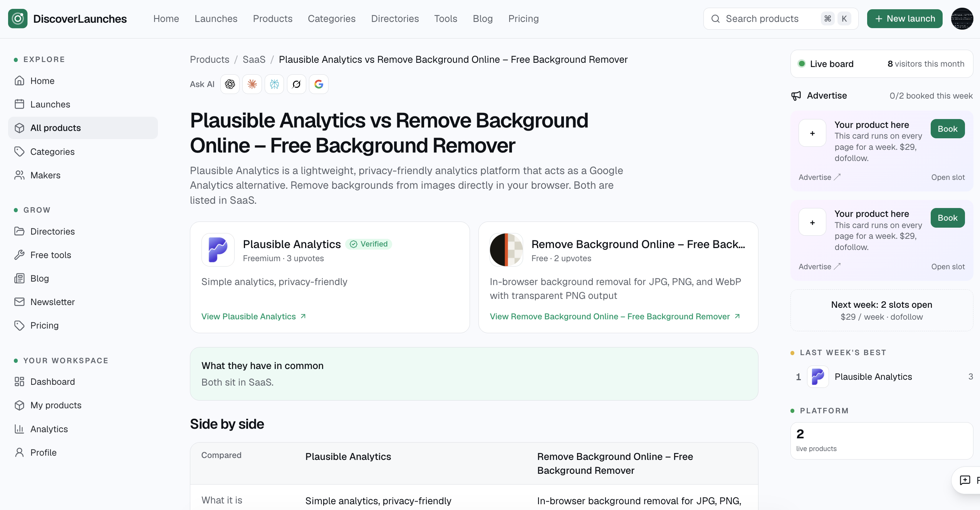This screenshot has height=510, width=980.
Task: Open the View Plausible Analytics link
Action: [x=254, y=316]
